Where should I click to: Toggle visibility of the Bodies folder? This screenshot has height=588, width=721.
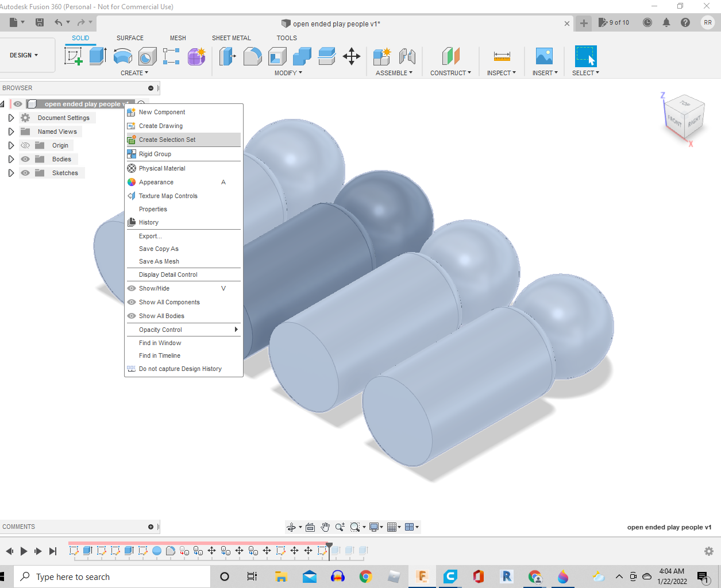[25, 159]
